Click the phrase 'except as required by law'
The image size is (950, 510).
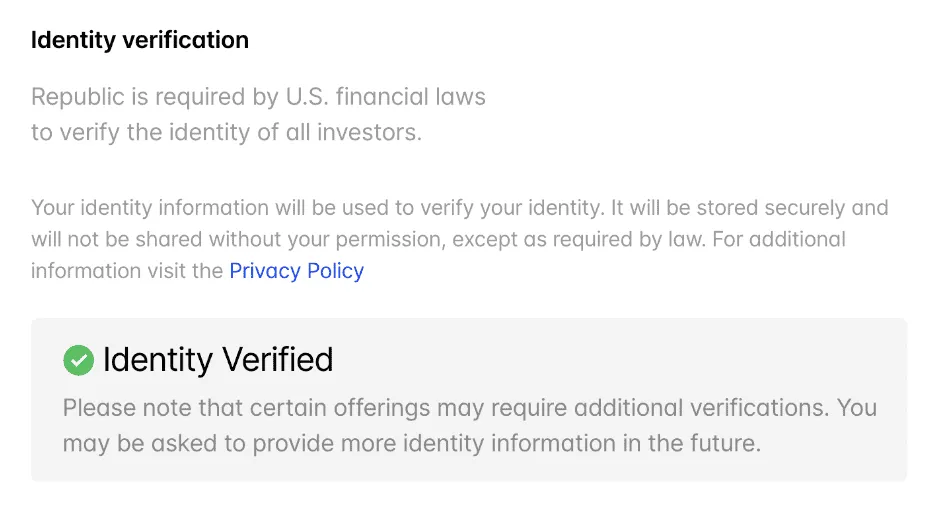tap(579, 239)
